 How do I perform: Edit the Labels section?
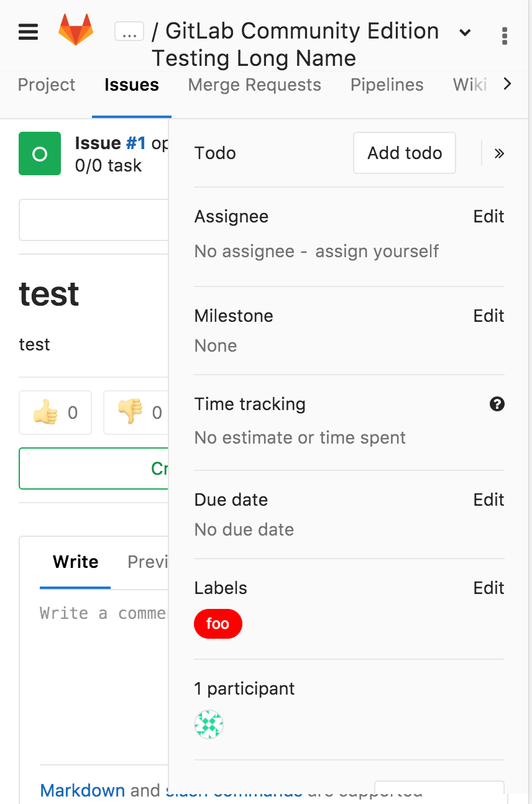488,588
